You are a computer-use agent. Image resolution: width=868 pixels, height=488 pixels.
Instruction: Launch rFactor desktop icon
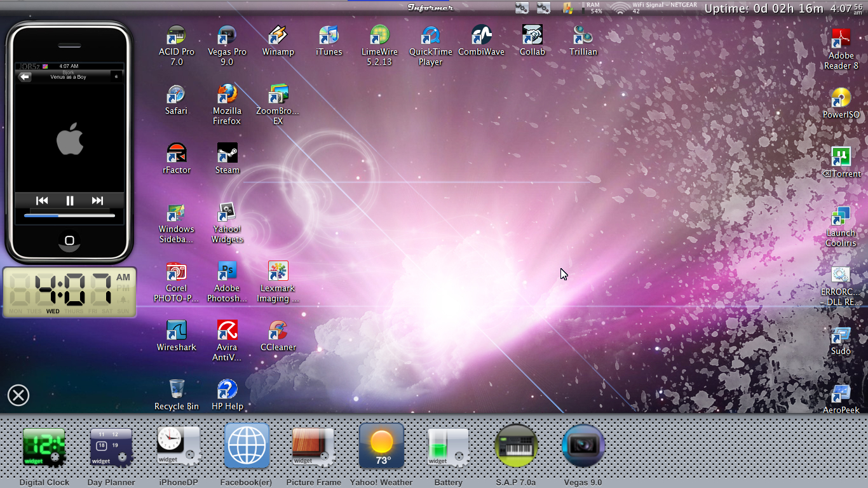pos(176,159)
